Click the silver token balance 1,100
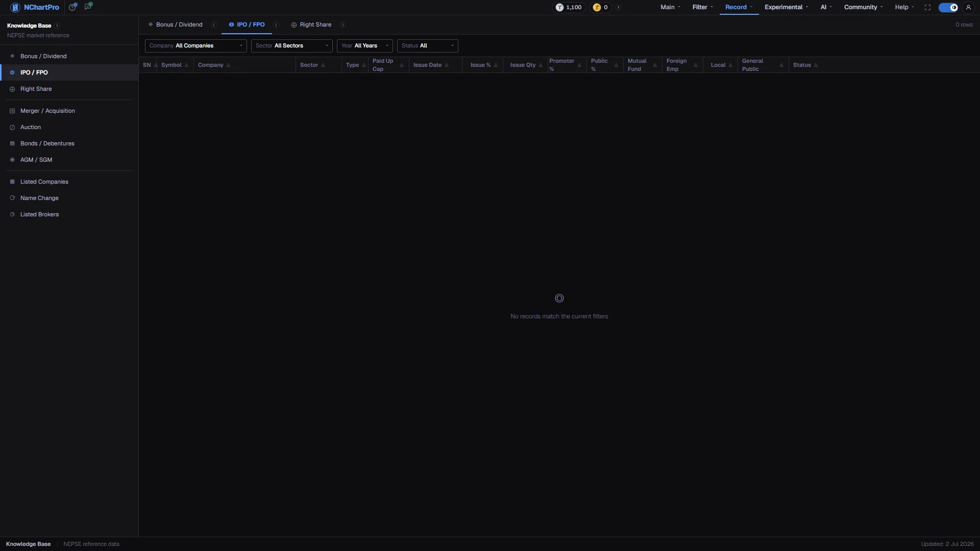Viewport: 980px width, 551px height. [x=569, y=7]
